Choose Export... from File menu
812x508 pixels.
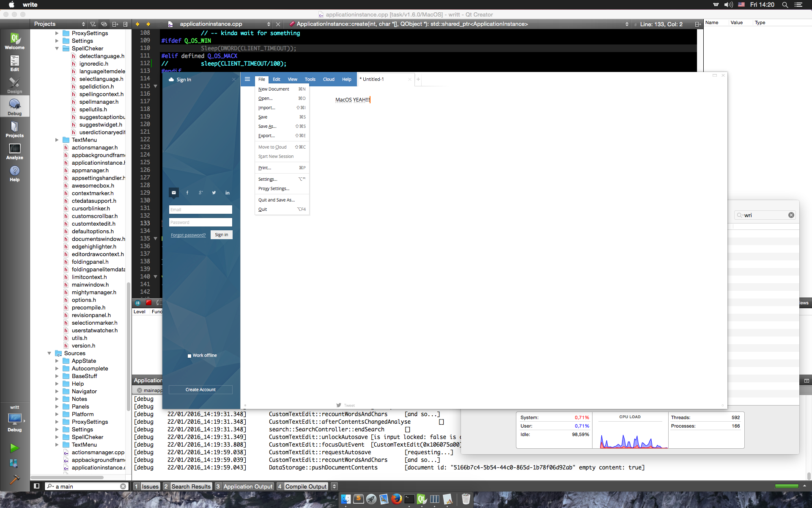tap(282, 135)
